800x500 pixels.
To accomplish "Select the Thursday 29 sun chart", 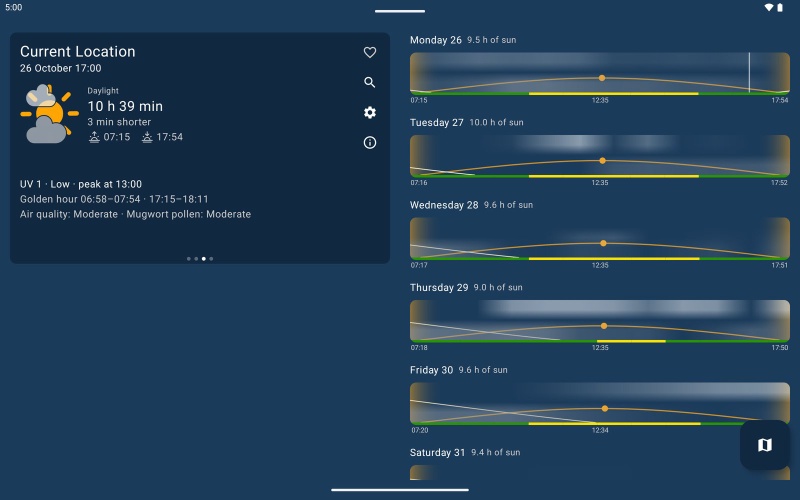I will (600, 321).
